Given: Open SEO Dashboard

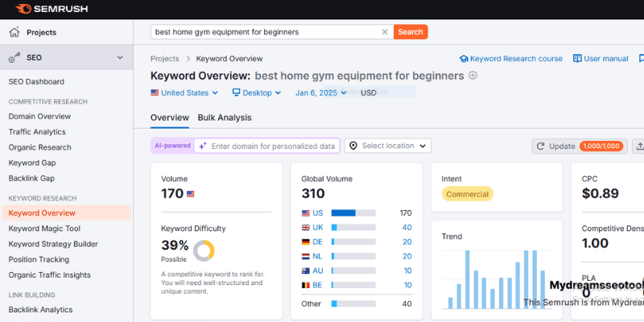Looking at the screenshot, I should pyautogui.click(x=36, y=82).
